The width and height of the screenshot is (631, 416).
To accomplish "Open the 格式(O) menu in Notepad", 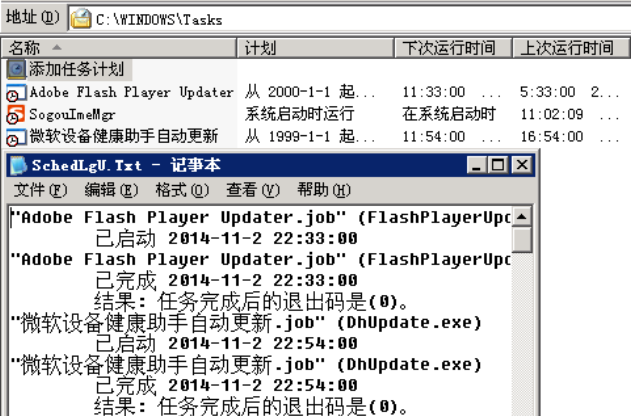I will [x=182, y=189].
